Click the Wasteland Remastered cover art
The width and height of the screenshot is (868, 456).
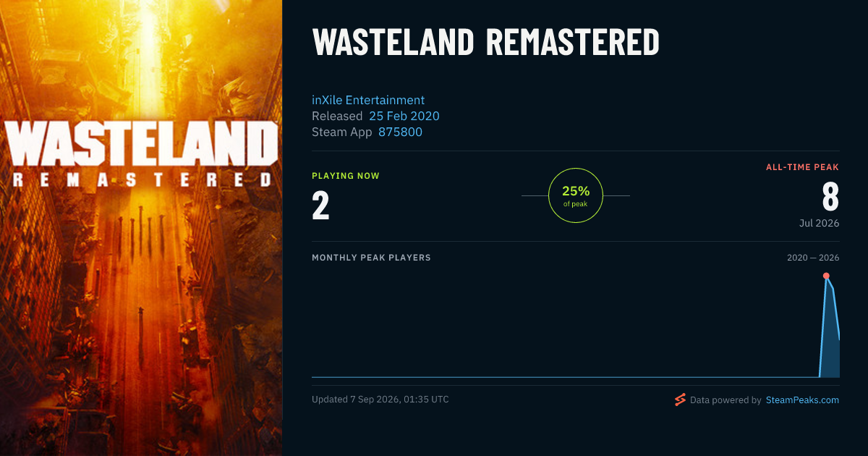pos(141,228)
